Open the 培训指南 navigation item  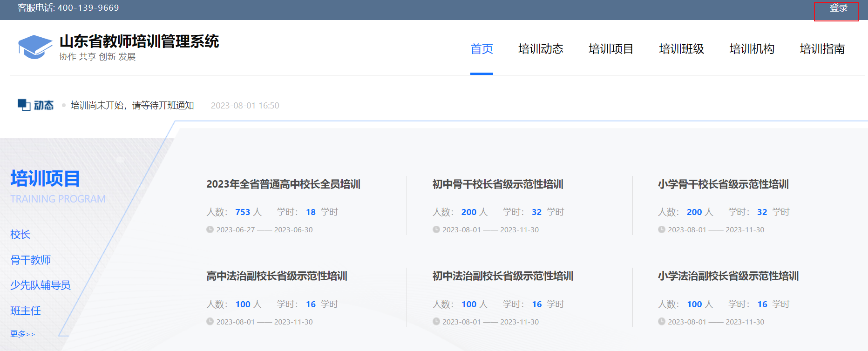point(822,49)
